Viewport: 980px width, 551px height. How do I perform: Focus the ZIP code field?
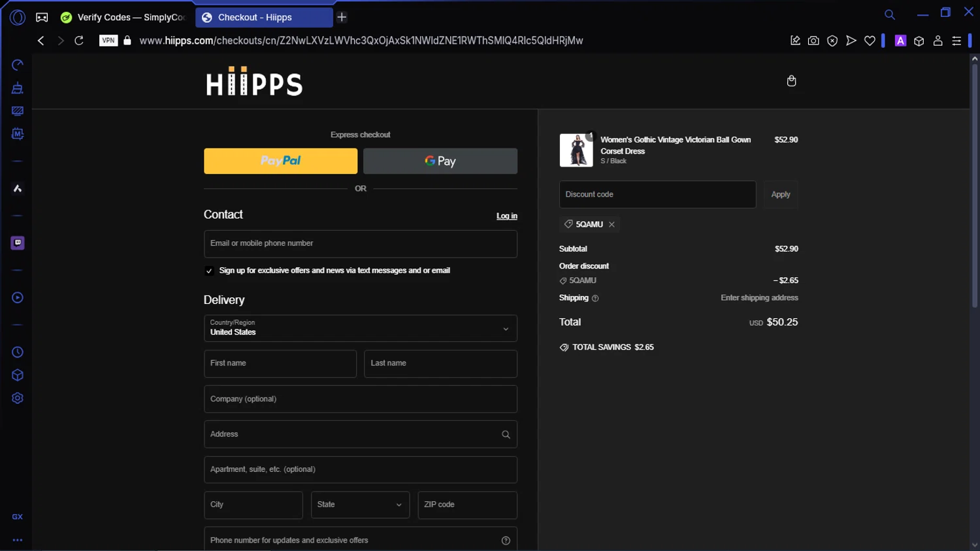(x=468, y=505)
